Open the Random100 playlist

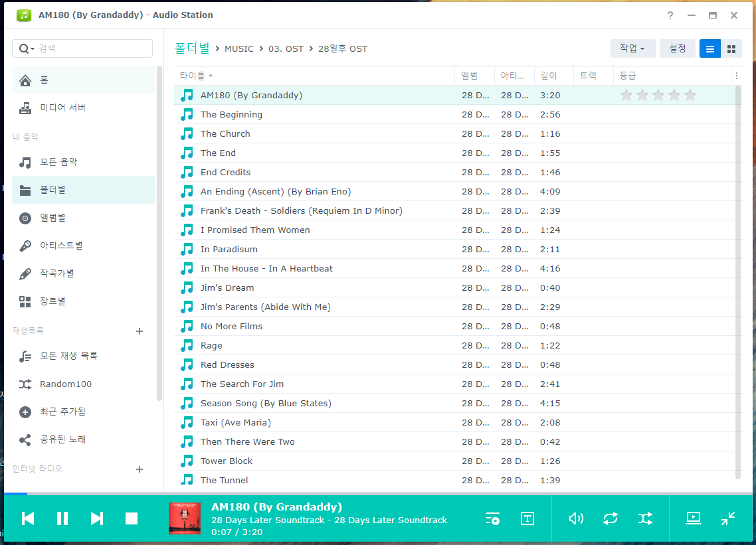click(x=84, y=384)
